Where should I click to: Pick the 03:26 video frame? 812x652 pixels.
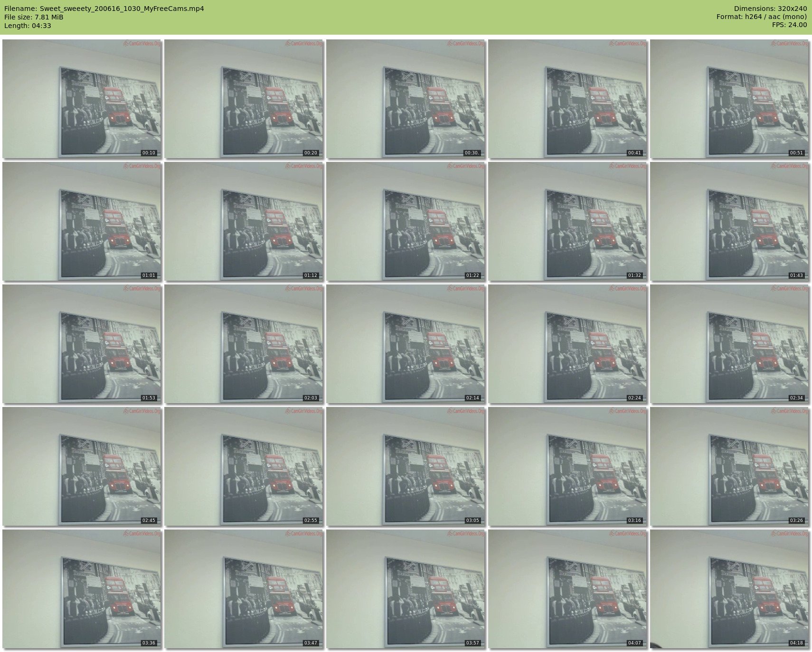coord(729,466)
